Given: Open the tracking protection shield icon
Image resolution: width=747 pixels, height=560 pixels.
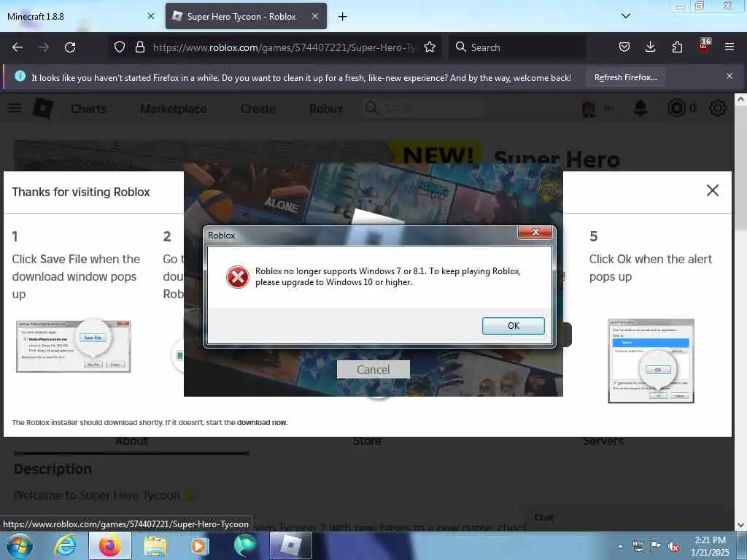Looking at the screenshot, I should 120,47.
